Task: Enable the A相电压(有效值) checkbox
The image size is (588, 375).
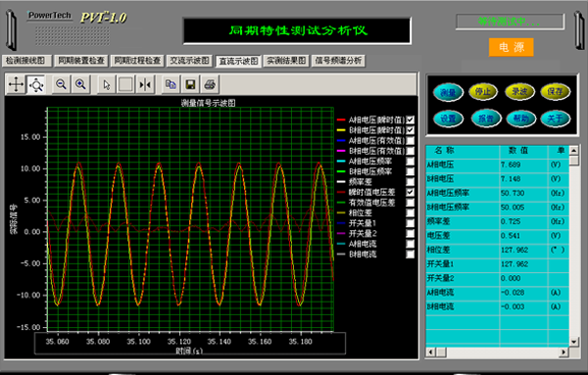Action: (411, 140)
